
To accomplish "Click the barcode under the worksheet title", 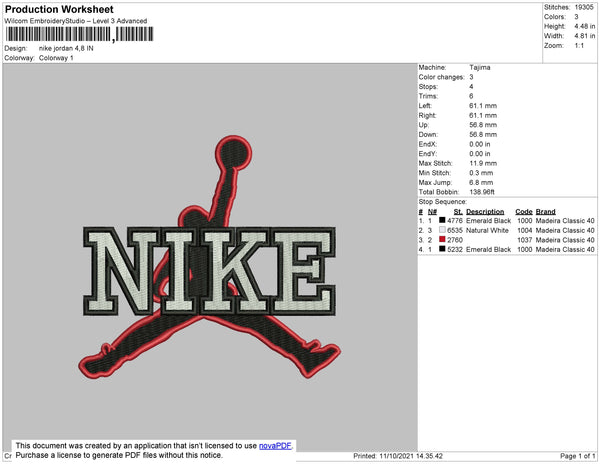I will 80,34.
